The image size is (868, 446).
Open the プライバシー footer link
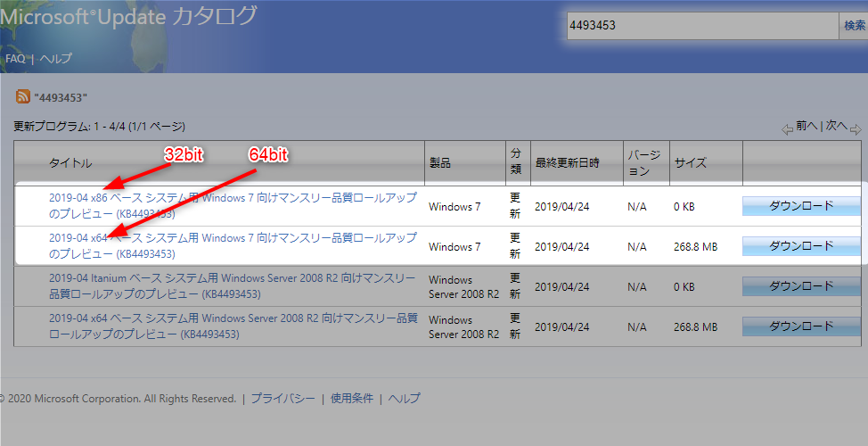283,398
